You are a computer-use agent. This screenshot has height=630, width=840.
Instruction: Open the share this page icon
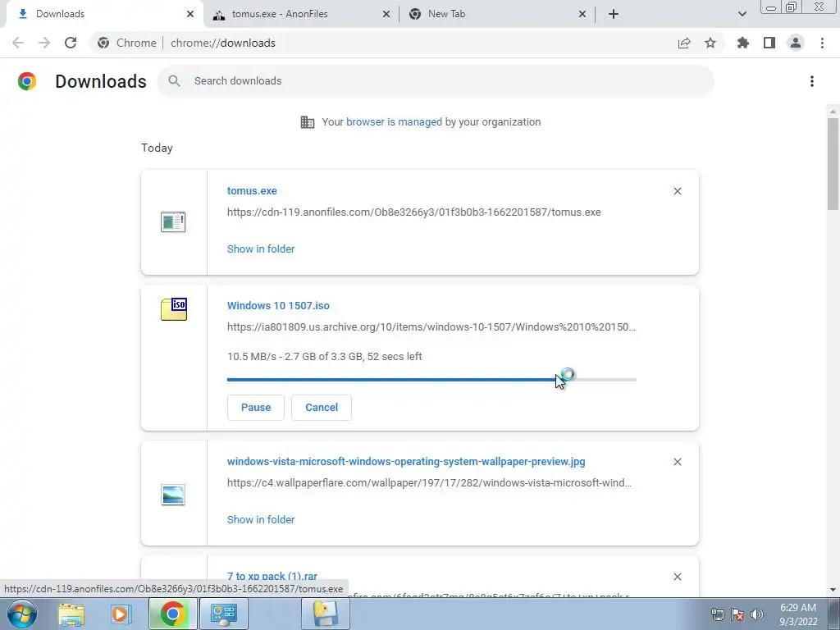[684, 43]
